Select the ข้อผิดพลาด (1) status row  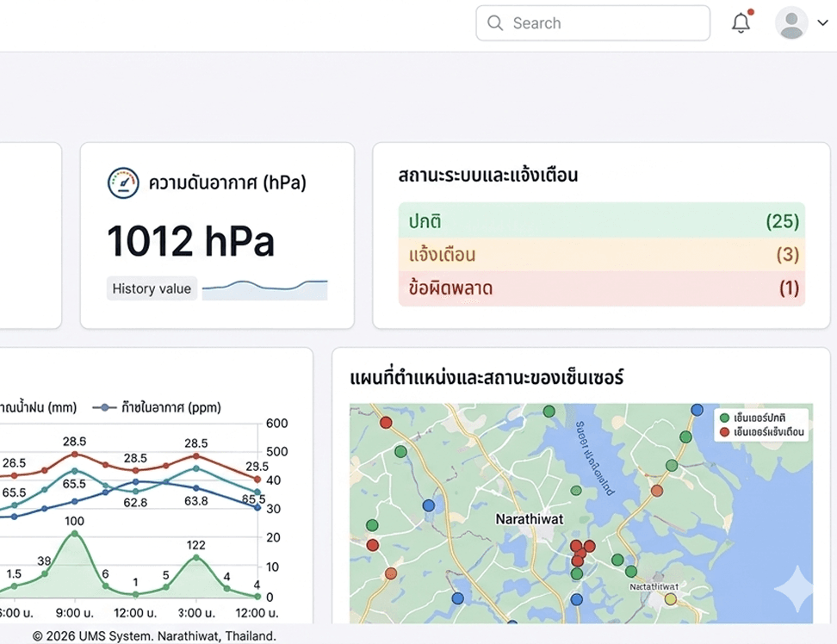pyautogui.click(x=602, y=288)
